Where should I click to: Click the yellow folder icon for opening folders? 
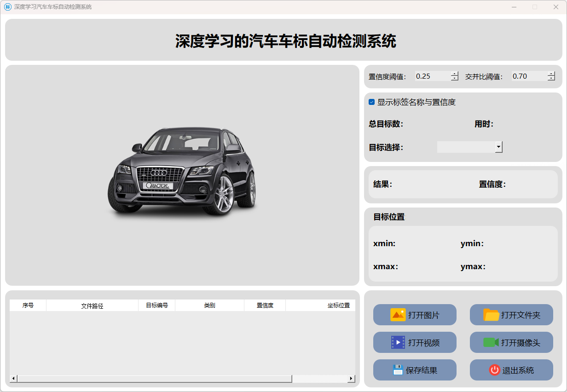[491, 315]
